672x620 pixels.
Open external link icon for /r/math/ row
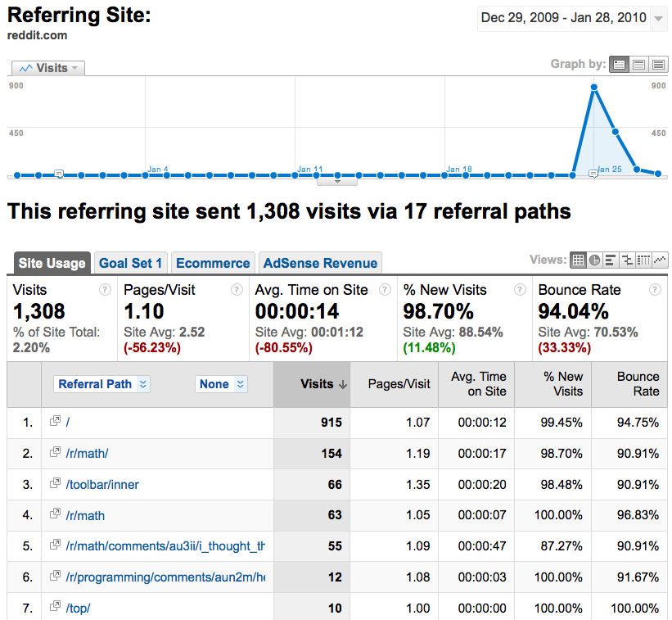(x=55, y=452)
